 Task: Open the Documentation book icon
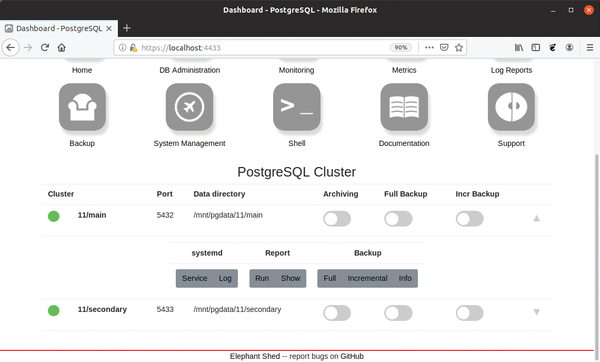click(404, 107)
